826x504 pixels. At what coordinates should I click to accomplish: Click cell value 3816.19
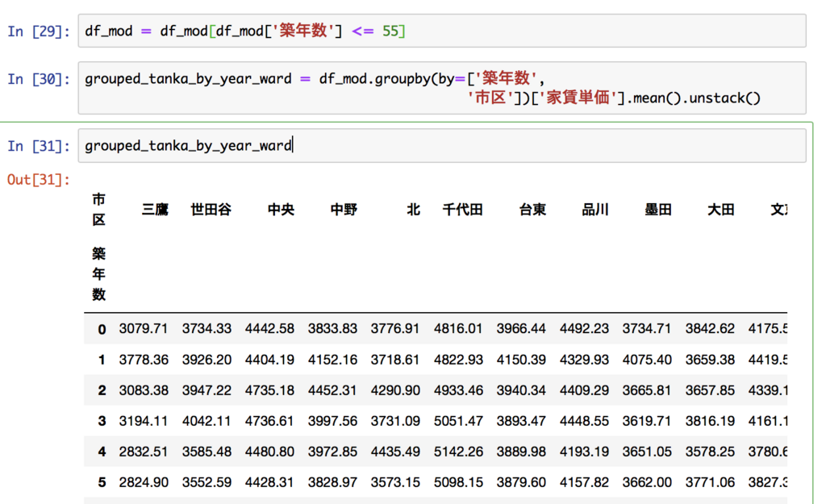[710, 421]
